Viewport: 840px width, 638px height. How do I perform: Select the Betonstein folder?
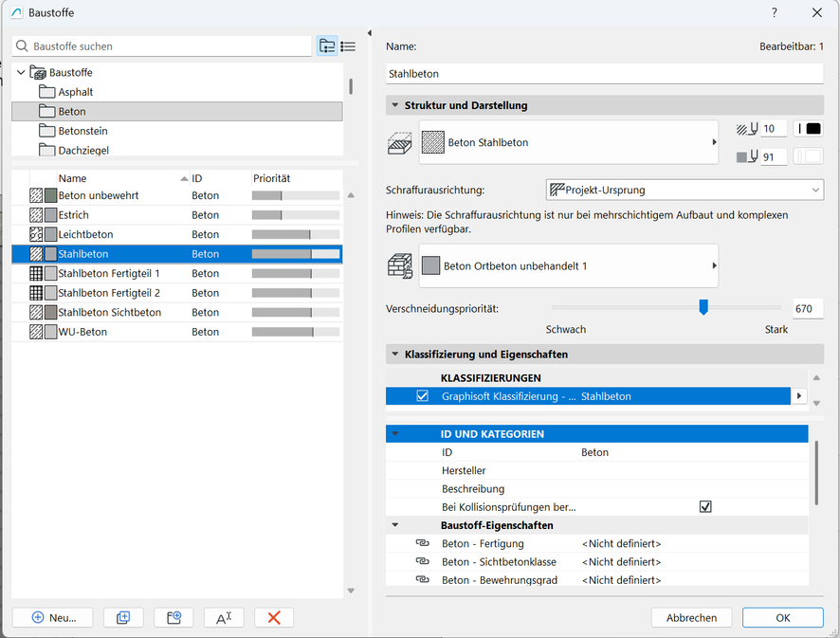coord(176,131)
